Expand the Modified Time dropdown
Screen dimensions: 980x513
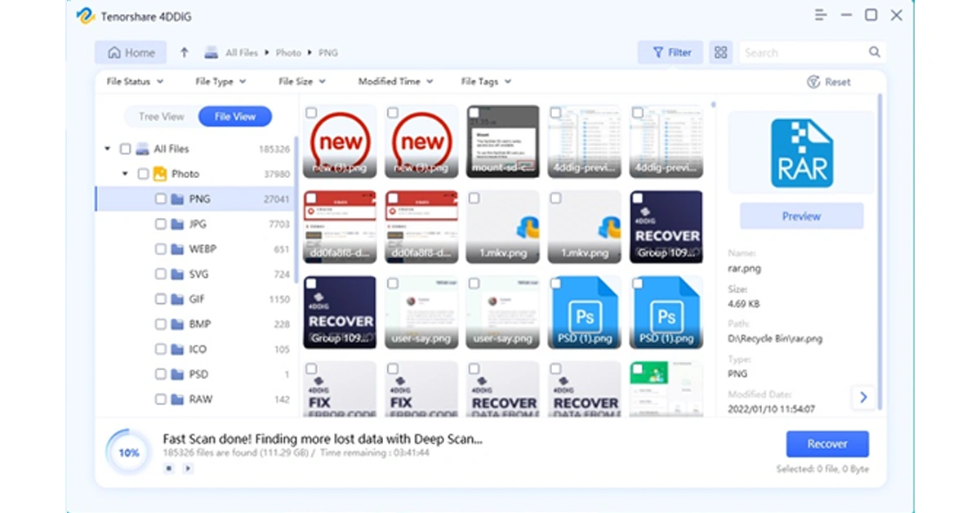point(395,82)
